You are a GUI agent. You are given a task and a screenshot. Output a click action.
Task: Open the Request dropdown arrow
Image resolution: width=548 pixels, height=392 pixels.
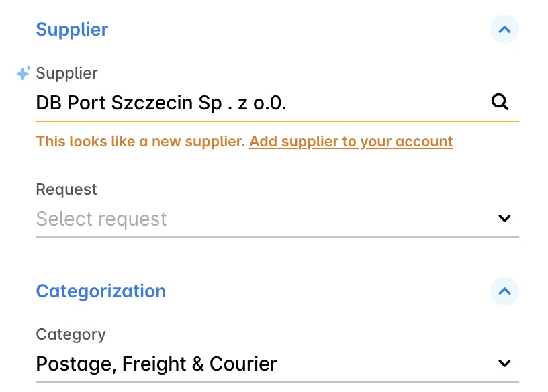pos(505,218)
